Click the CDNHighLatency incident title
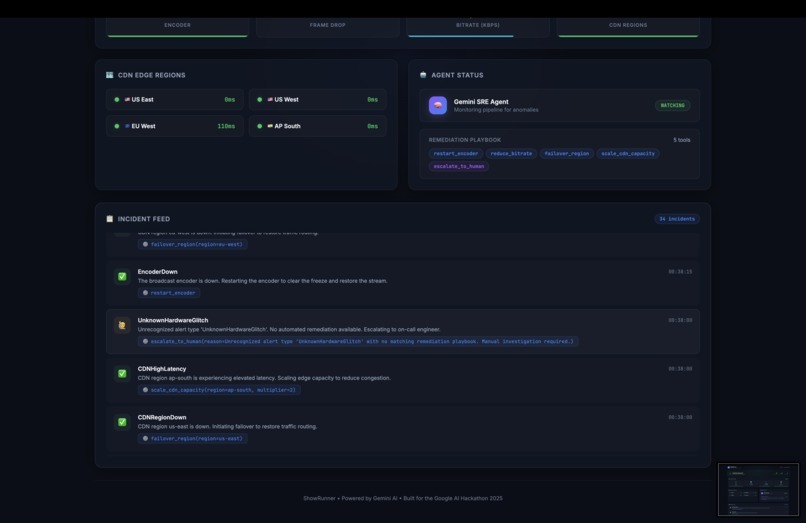The height and width of the screenshot is (523, 806). click(x=162, y=369)
